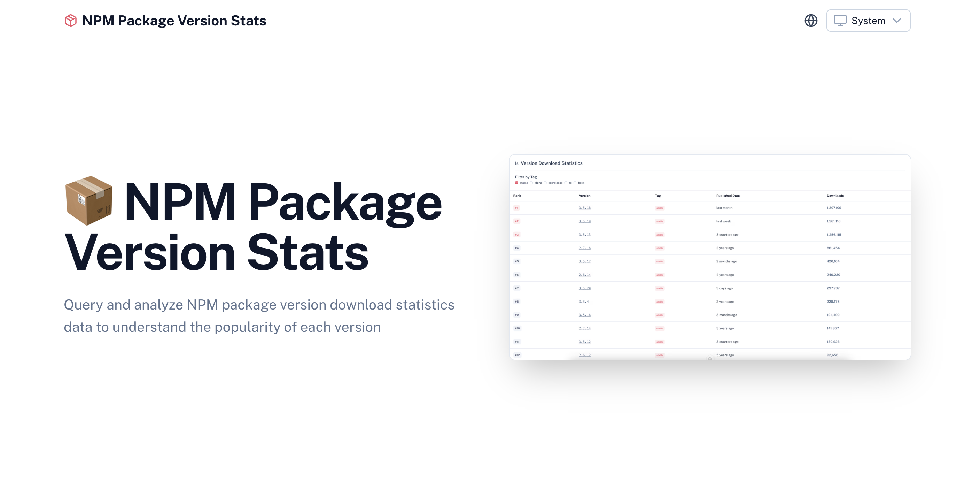
Task: Open the language globe icon
Action: click(811, 21)
